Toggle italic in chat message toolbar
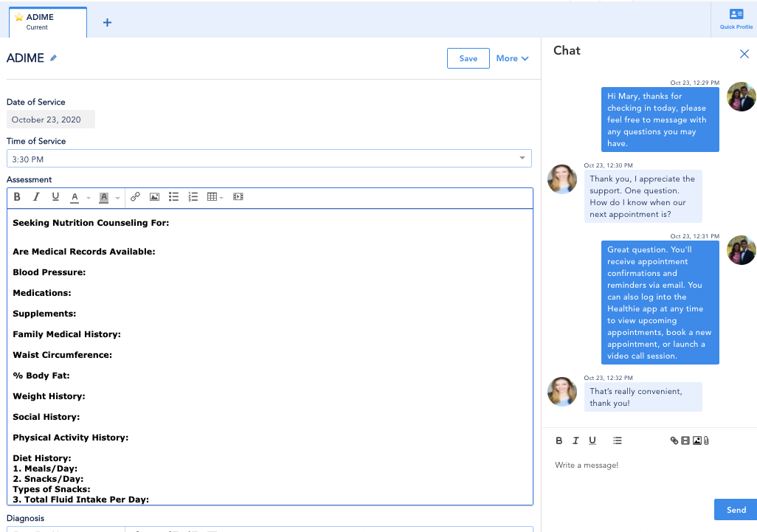The height and width of the screenshot is (532, 757). [x=575, y=441]
